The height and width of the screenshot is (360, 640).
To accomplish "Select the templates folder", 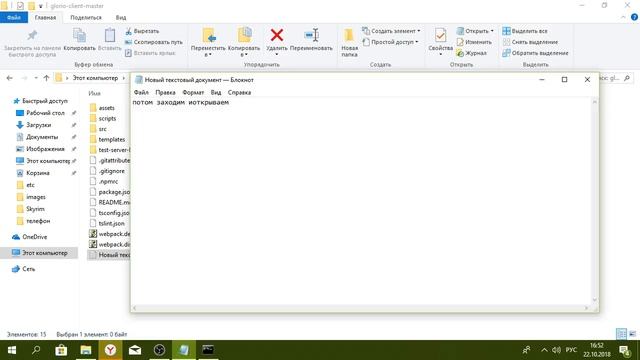I will 111,140.
